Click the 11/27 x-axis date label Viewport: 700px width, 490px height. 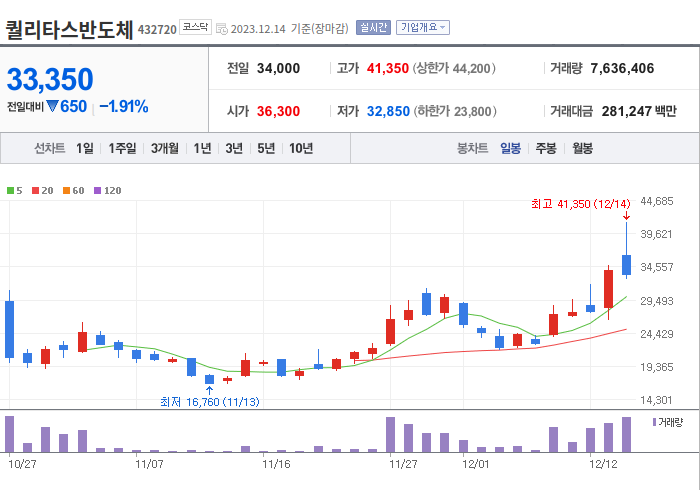point(403,464)
